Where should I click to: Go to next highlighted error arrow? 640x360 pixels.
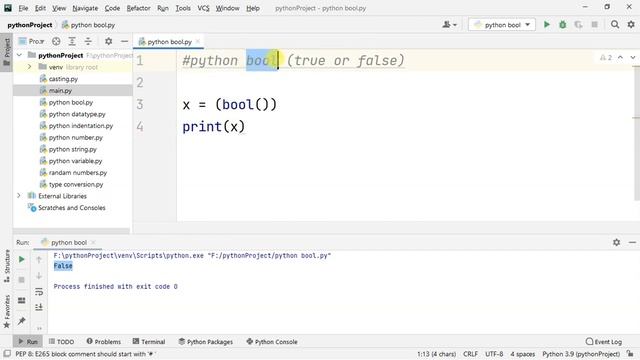coord(633,58)
